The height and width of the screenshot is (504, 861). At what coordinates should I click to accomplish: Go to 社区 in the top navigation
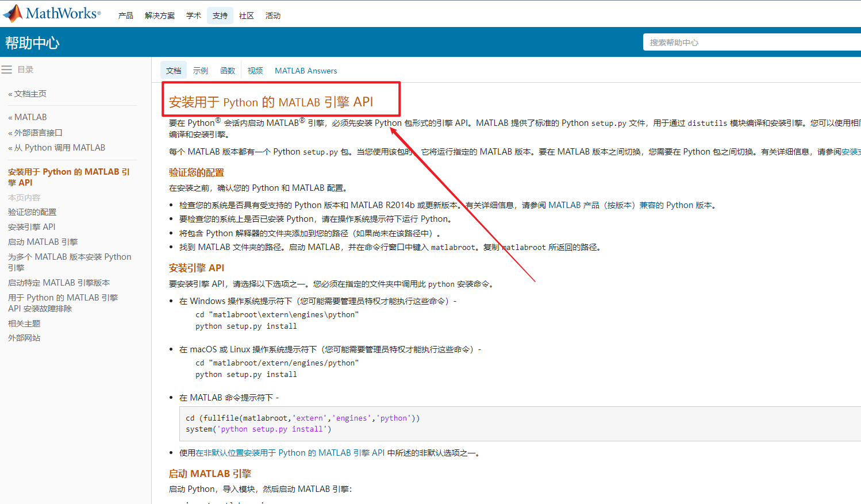pos(247,16)
